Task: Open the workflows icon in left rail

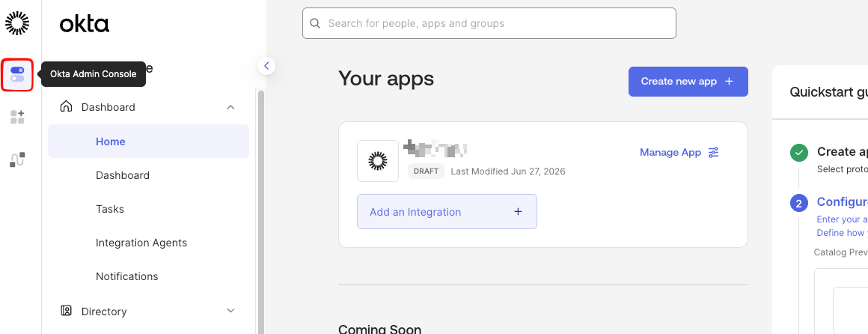Action: (x=17, y=160)
